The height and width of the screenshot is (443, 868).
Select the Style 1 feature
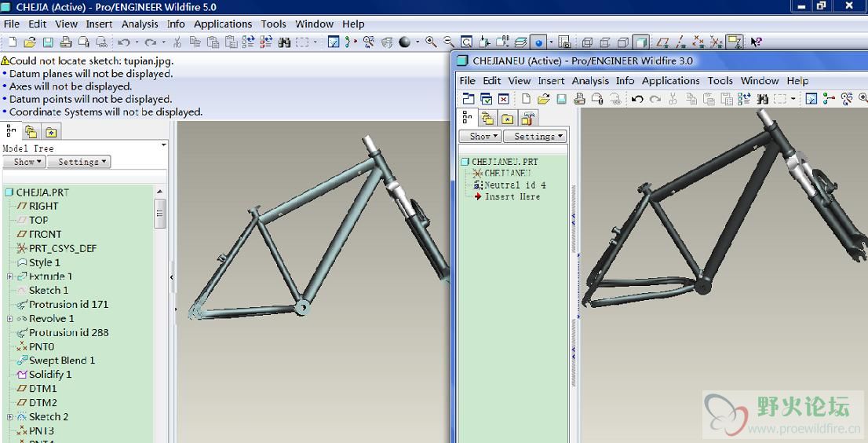44,262
